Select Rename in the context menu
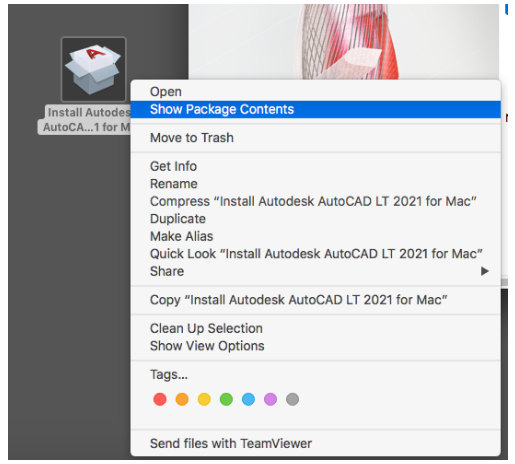Viewport: 515px width, 464px height. 316,184
